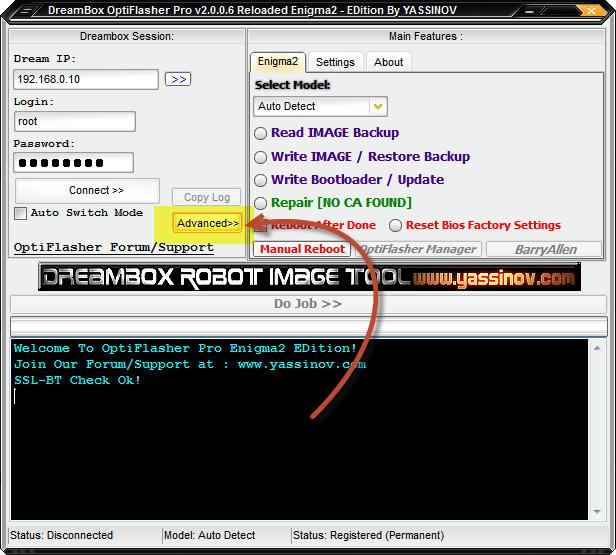616x555 pixels.
Task: Select Reset Bios Factory Settings radio
Action: [x=395, y=225]
